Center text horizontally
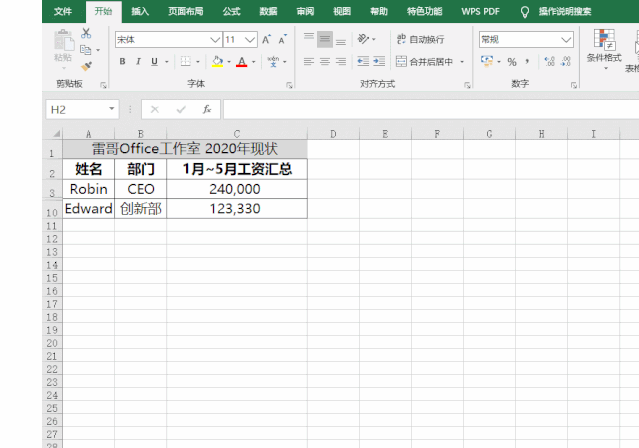The image size is (639, 448). (x=325, y=62)
